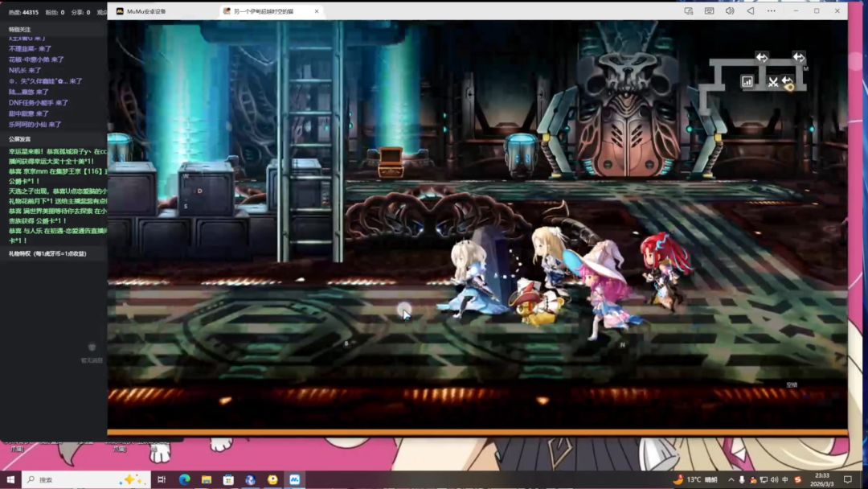Screen dimensions: 868x489
Task: Click the network tray icon
Action: point(764,479)
